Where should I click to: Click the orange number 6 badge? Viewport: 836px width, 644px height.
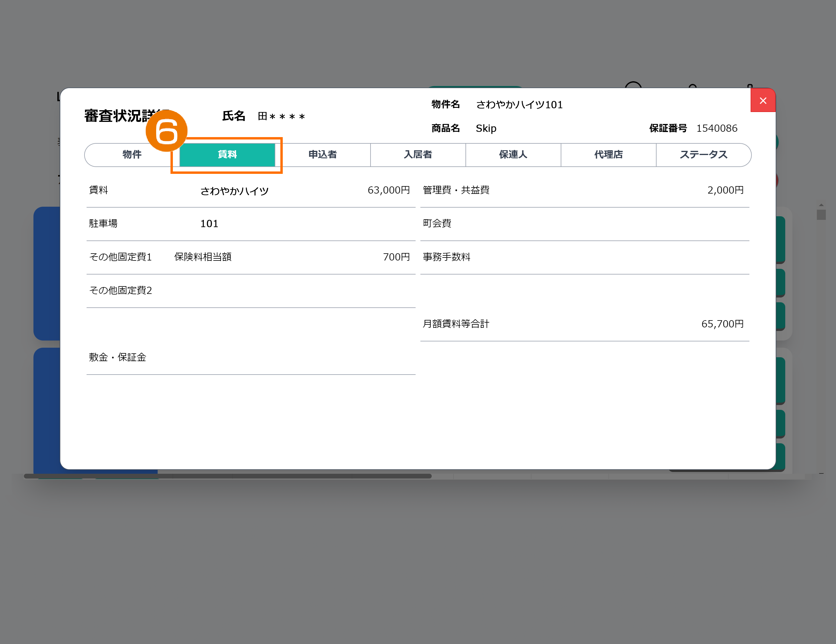(167, 131)
